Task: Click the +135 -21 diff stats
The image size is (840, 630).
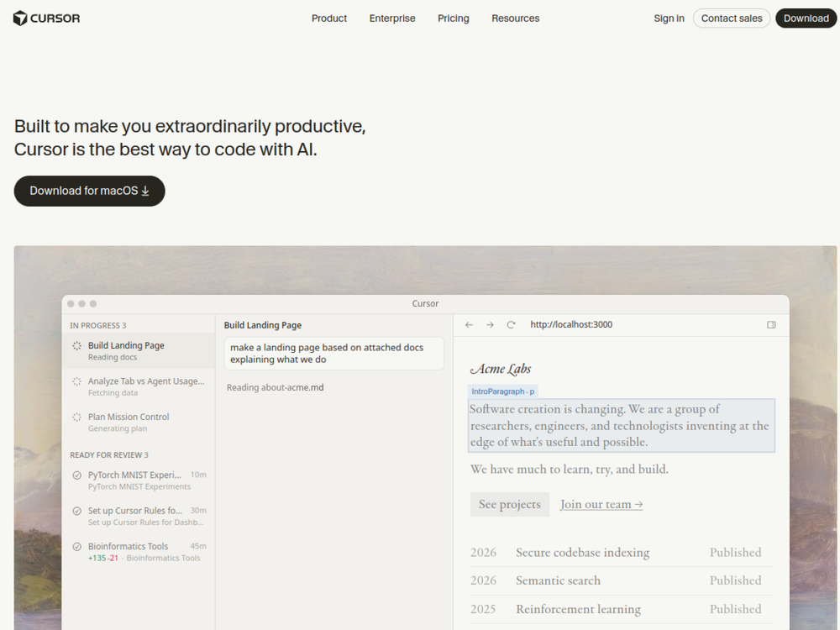Action: click(102, 559)
